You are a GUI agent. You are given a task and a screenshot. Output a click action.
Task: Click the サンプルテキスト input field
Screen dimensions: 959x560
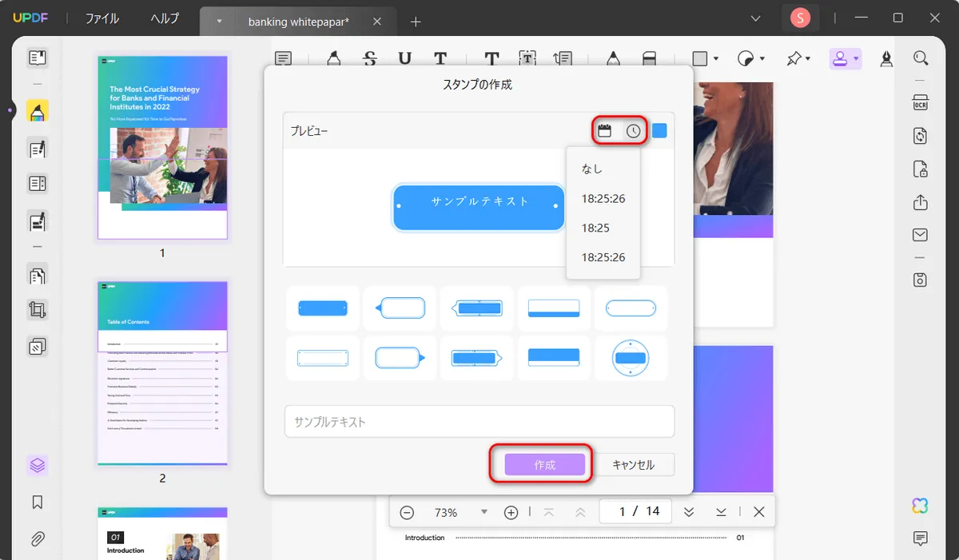pyautogui.click(x=479, y=422)
